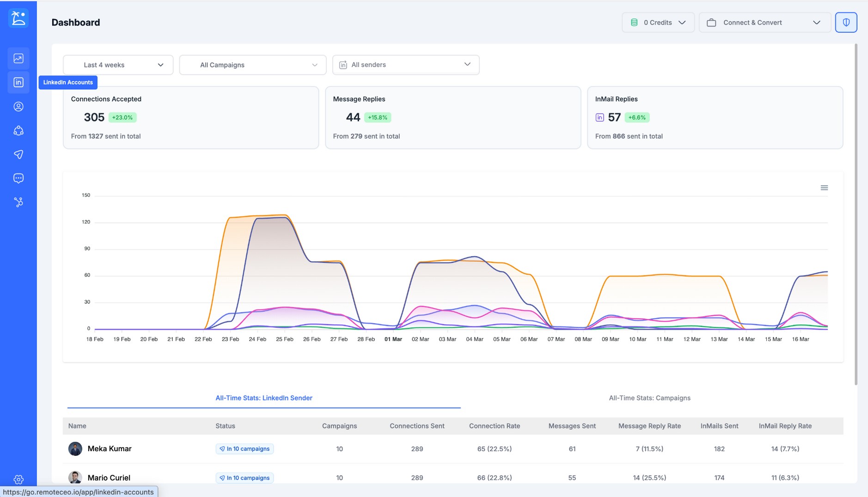The image size is (868, 497).
Task: Open the AI assistant sidebar icon
Action: [x=18, y=130]
